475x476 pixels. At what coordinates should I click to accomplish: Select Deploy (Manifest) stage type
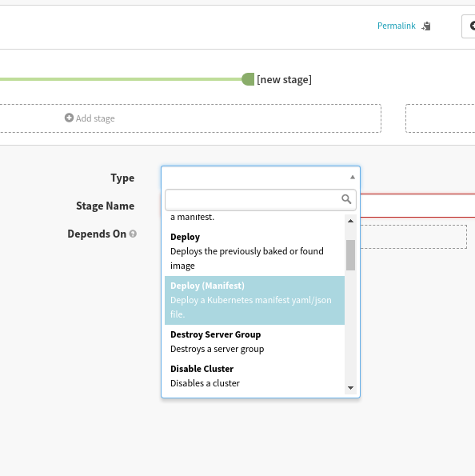point(254,300)
